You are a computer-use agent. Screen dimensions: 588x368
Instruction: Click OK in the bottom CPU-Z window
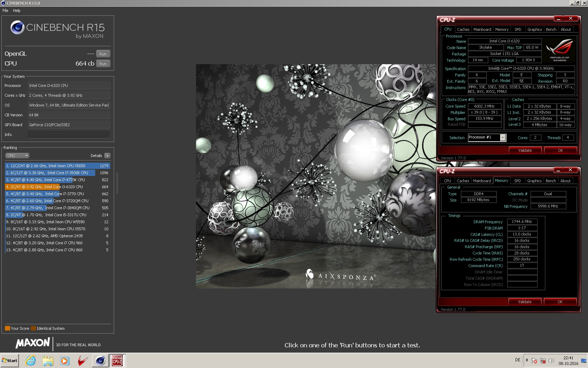point(560,302)
